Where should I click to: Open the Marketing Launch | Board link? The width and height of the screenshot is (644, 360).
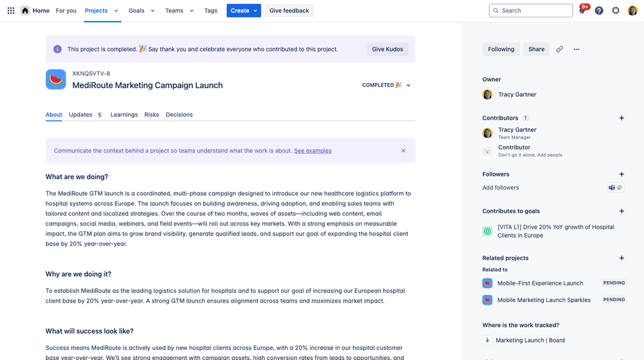click(530, 340)
